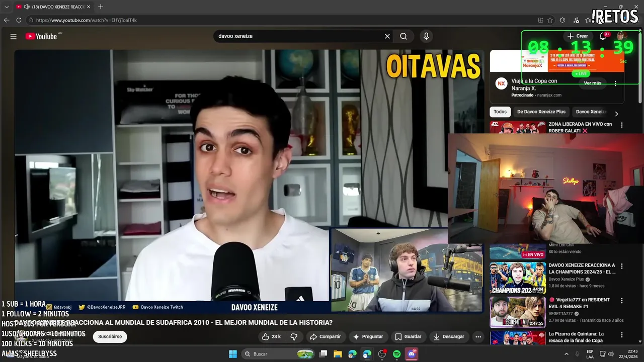Open Task View on the taskbar

(x=324, y=354)
